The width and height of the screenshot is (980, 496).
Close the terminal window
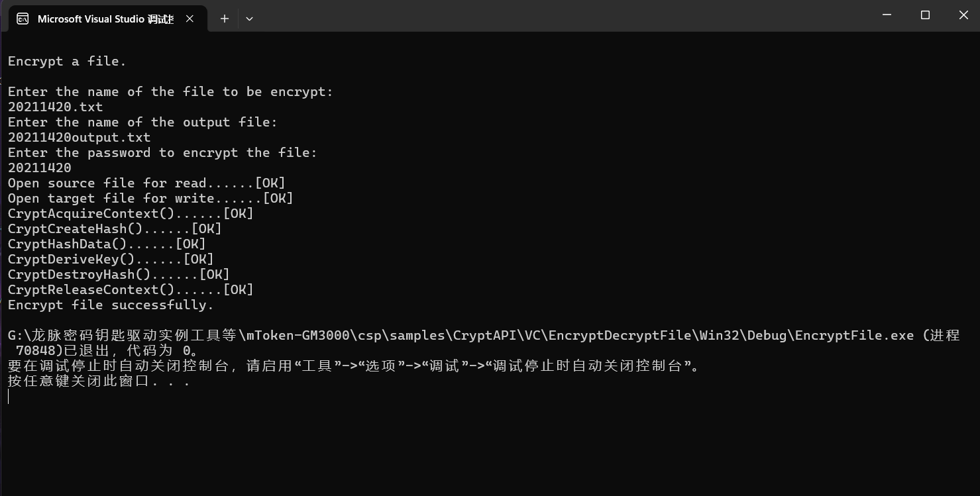click(963, 15)
